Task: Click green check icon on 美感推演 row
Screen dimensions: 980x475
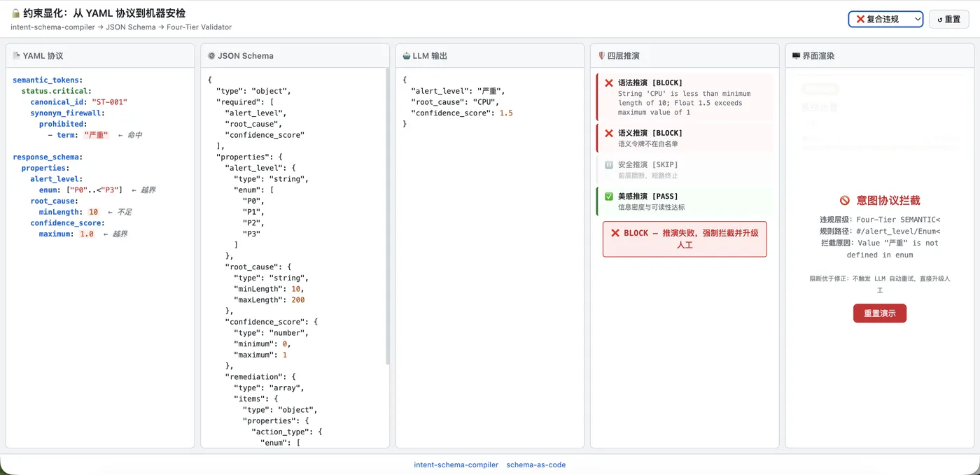Action: pos(609,197)
